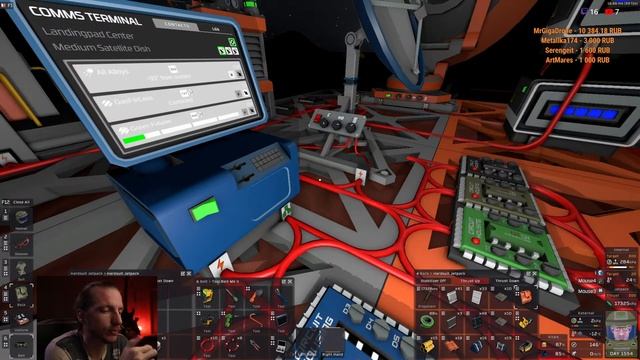Click the Mouse3 keybind hint
The image size is (640, 360).
tap(587, 291)
